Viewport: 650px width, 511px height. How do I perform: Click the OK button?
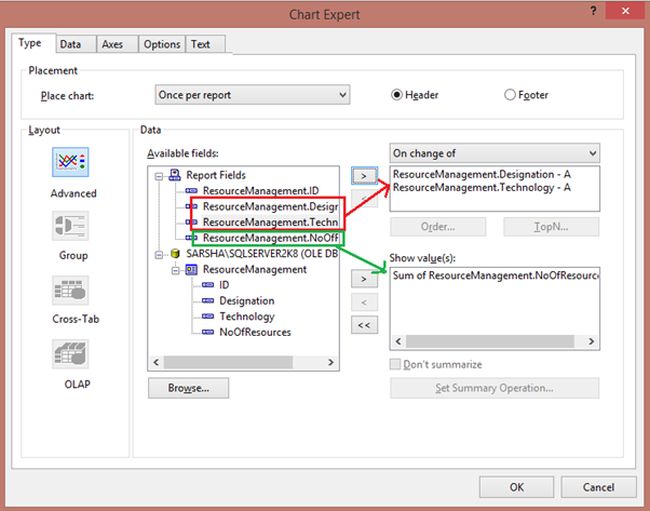point(517,487)
